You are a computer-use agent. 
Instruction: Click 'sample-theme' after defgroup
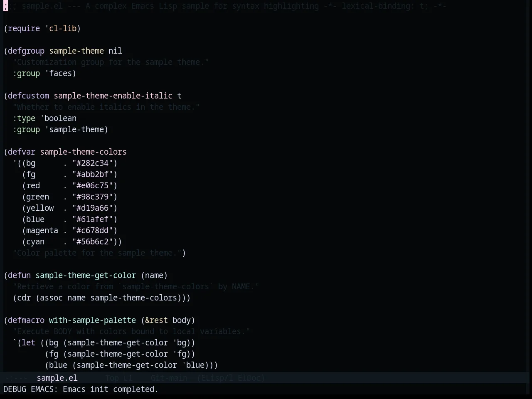76,51
